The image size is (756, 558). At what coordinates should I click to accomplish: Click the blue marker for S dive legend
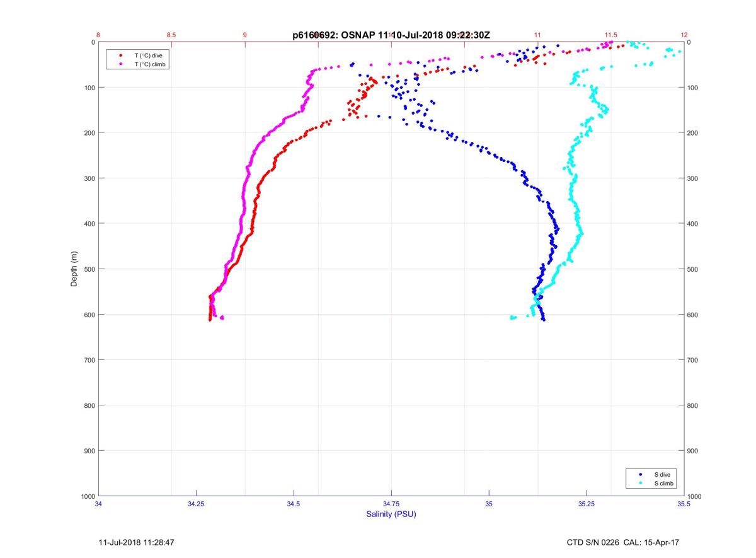point(640,474)
